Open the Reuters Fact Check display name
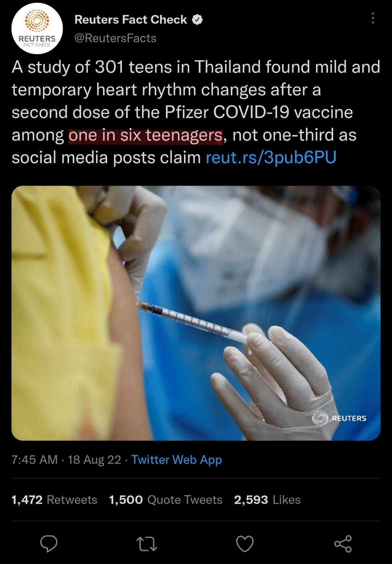Image resolution: width=392 pixels, height=564 pixels. point(131,19)
